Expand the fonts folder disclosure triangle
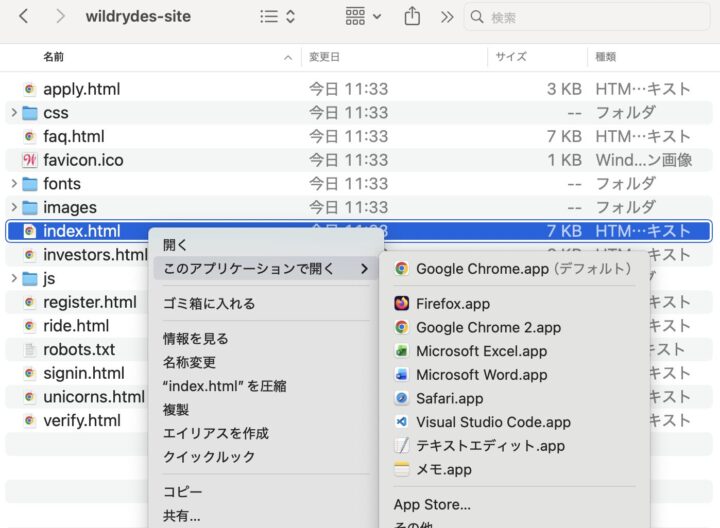Screen dimensions: 720x528 [13, 184]
